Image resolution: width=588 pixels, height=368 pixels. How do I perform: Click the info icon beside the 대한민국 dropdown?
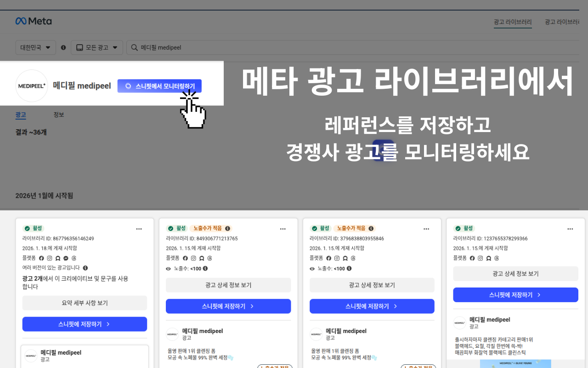pyautogui.click(x=63, y=47)
